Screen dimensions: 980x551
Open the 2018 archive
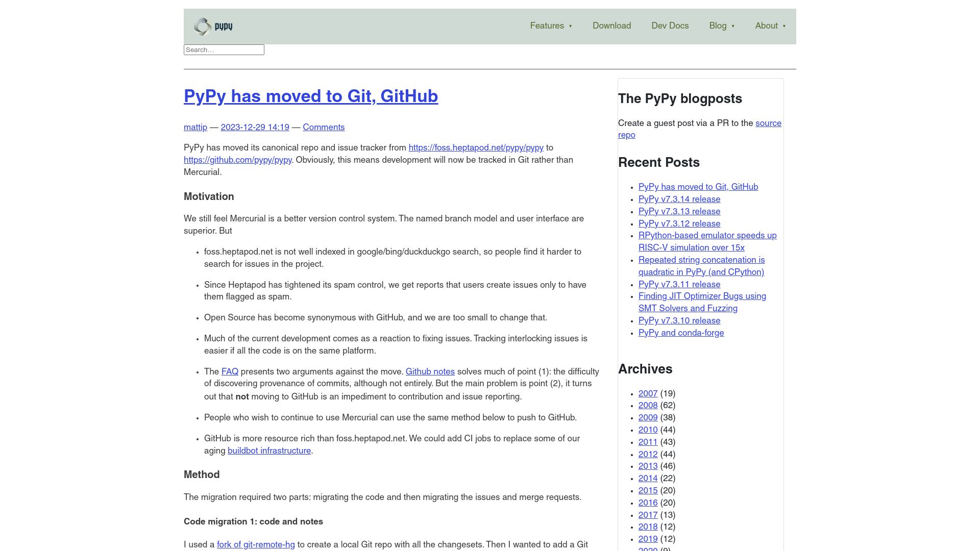[648, 527]
